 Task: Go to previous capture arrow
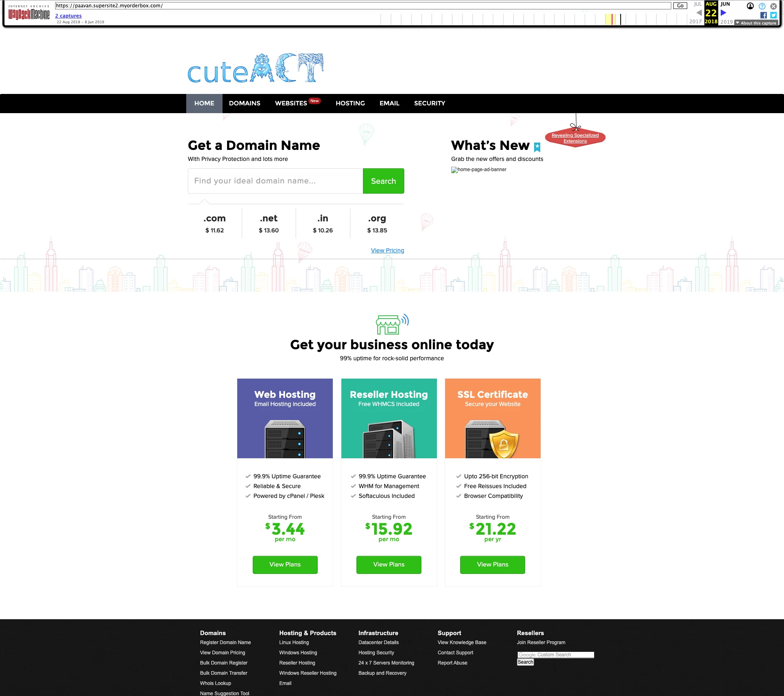pyautogui.click(x=699, y=13)
